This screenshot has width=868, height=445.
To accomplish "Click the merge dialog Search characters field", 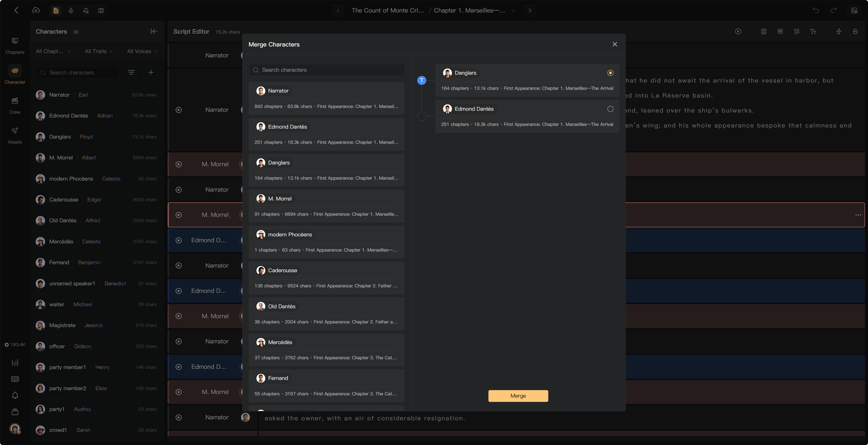I will 327,70.
